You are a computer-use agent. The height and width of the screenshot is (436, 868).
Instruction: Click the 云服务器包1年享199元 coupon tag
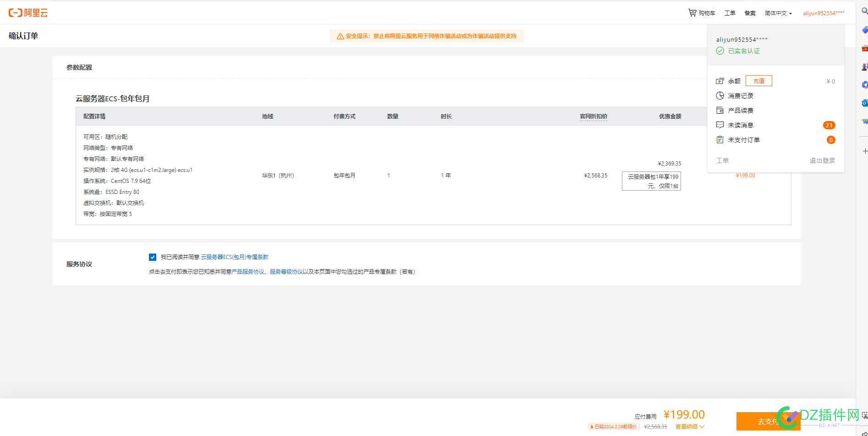click(x=651, y=181)
